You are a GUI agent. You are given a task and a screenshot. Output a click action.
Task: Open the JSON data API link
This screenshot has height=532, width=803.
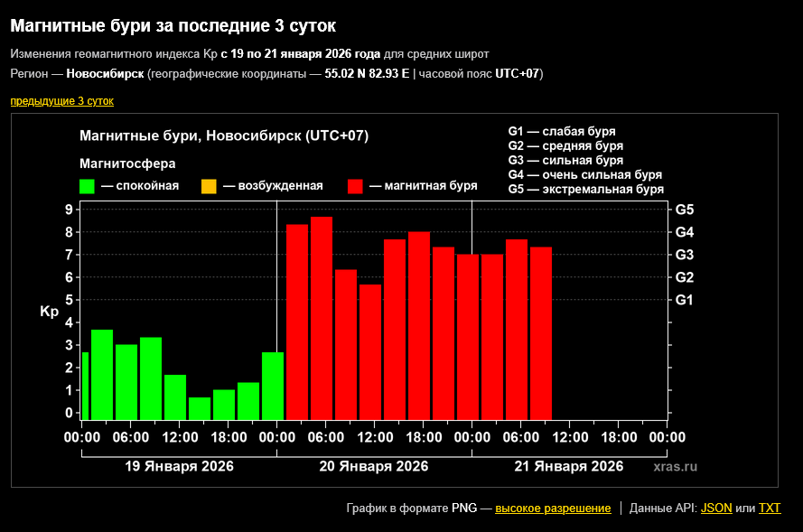click(716, 509)
